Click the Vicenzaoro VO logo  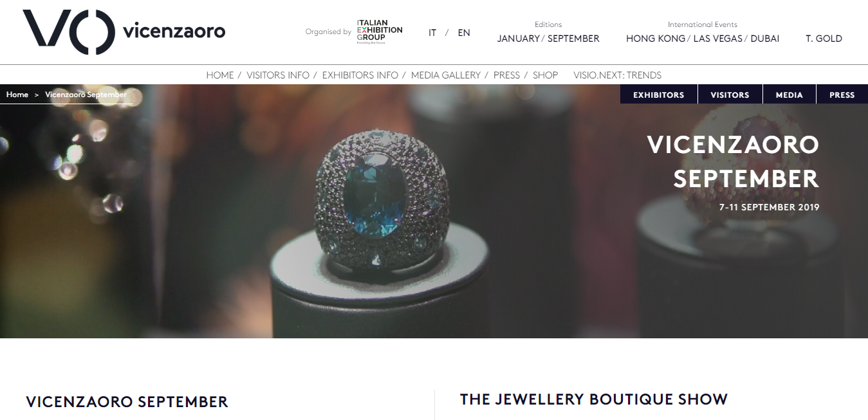(x=124, y=32)
